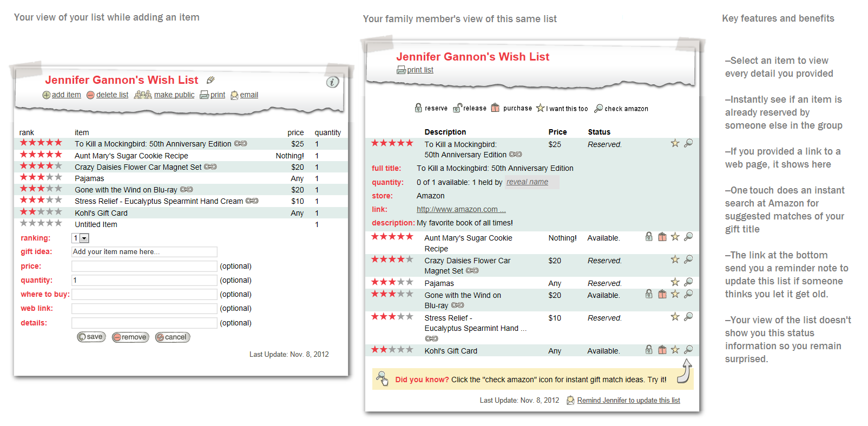Click the check amazon magnifier for To Kill a Mockingbird

(x=688, y=143)
